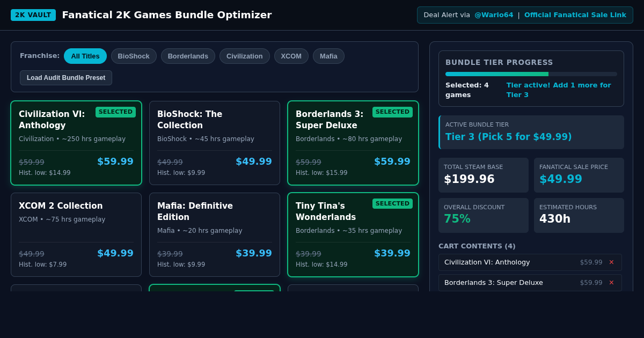Click the $49.99 price on BioShock card

tap(254, 161)
